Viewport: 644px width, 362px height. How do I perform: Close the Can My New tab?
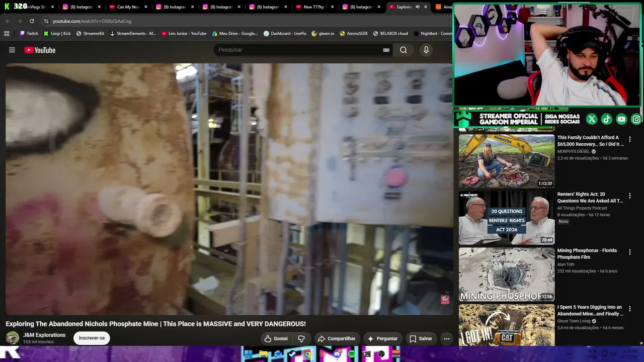click(145, 7)
